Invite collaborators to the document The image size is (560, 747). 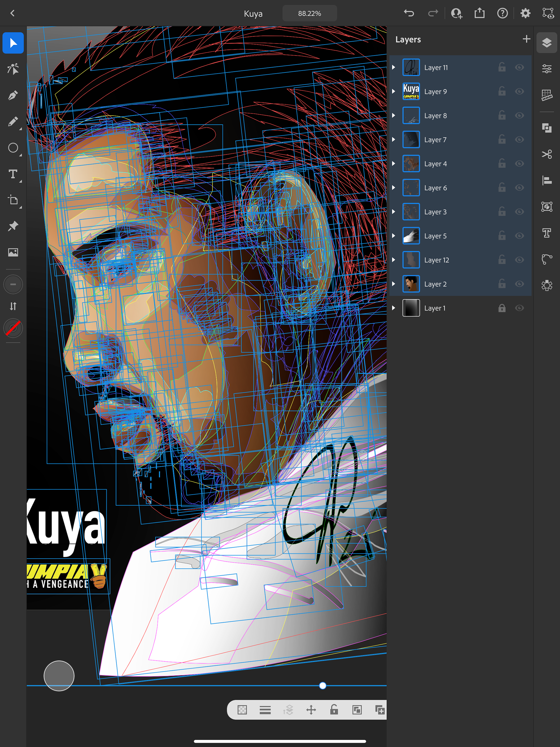click(457, 13)
